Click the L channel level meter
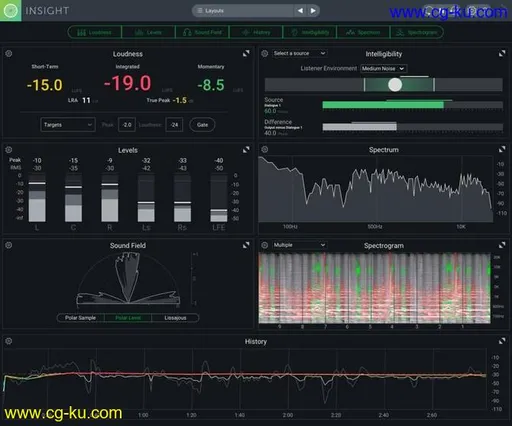Image resolution: width=512 pixels, height=426 pixels. click(37, 198)
